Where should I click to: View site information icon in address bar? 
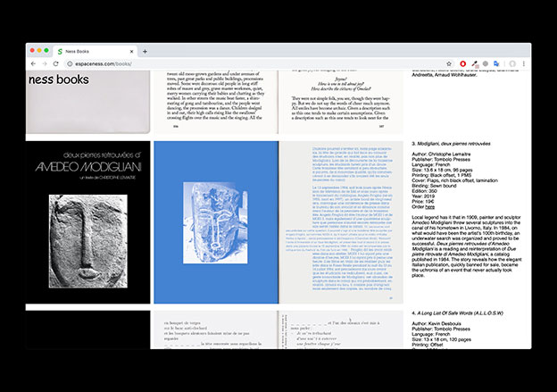pyautogui.click(x=70, y=64)
